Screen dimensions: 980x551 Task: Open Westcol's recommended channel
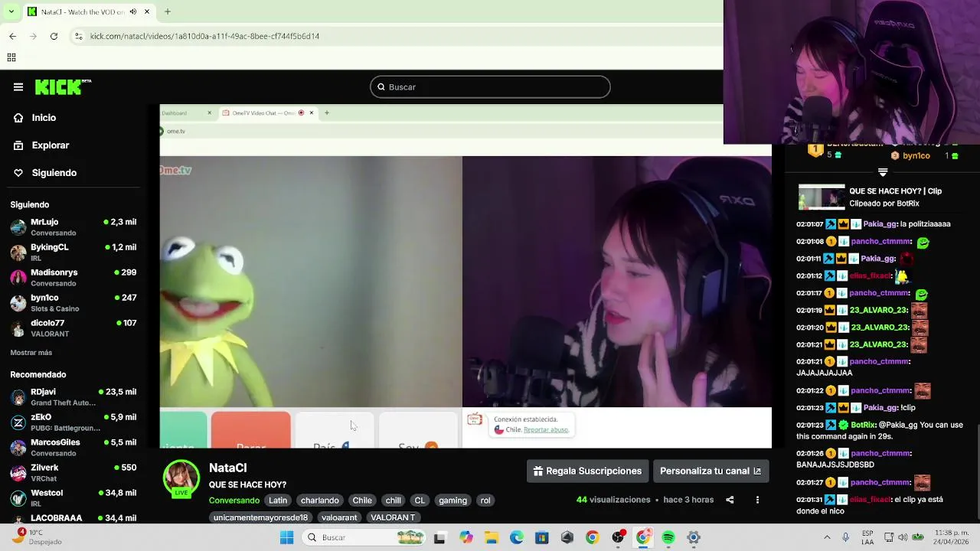(73, 498)
